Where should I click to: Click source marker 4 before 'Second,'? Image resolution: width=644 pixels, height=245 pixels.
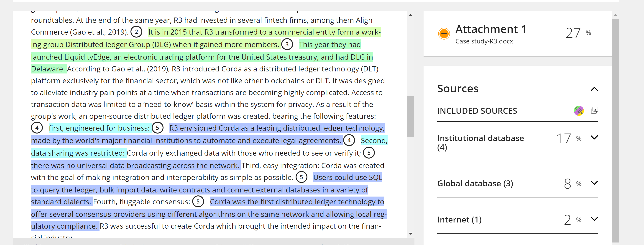coord(349,140)
